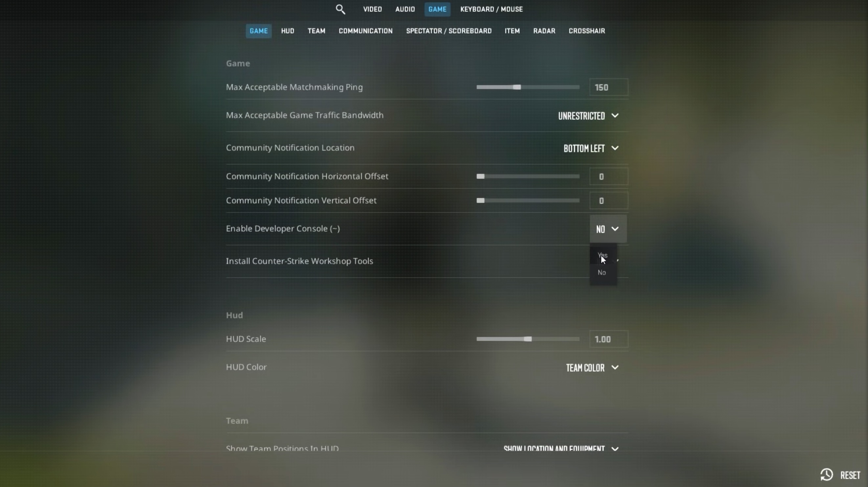
Task: Open the Spectator / Scoreboard sub-tab
Action: point(448,31)
